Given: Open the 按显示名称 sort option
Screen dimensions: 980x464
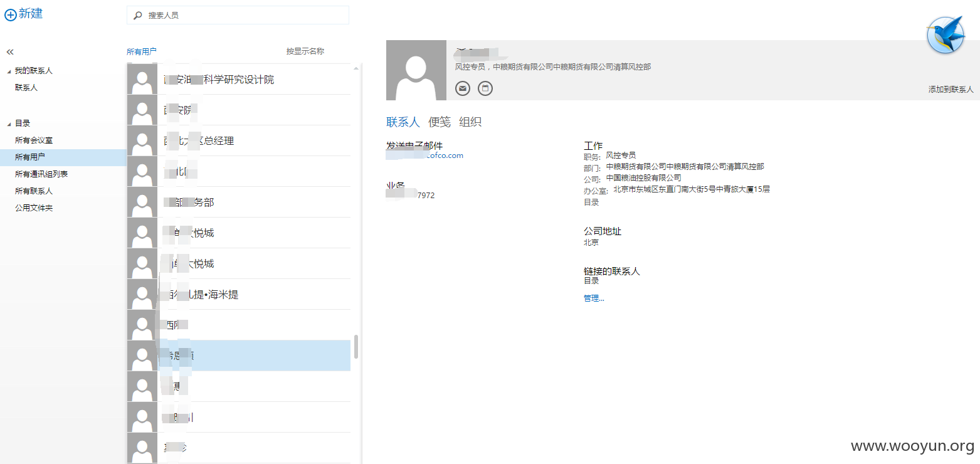Looking at the screenshot, I should tap(305, 51).
